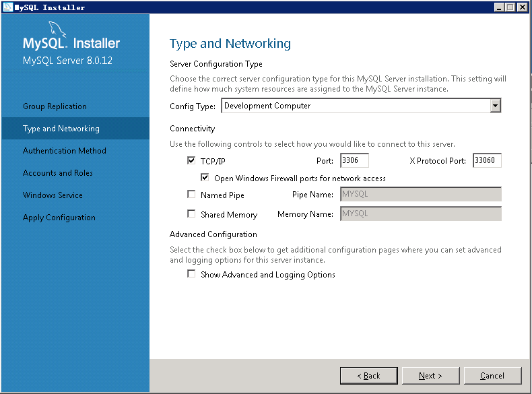Close the MySQL Installer window
The width and height of the screenshot is (532, 394).
pos(522,7)
